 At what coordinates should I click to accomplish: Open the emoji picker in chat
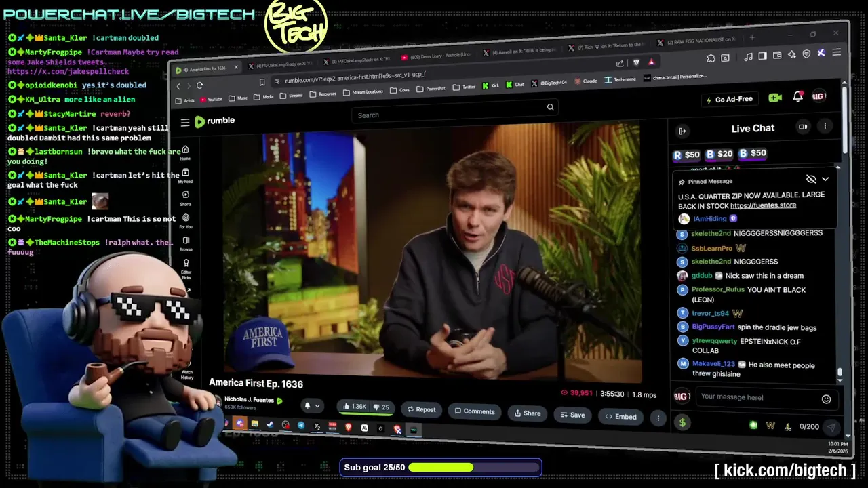click(x=826, y=399)
